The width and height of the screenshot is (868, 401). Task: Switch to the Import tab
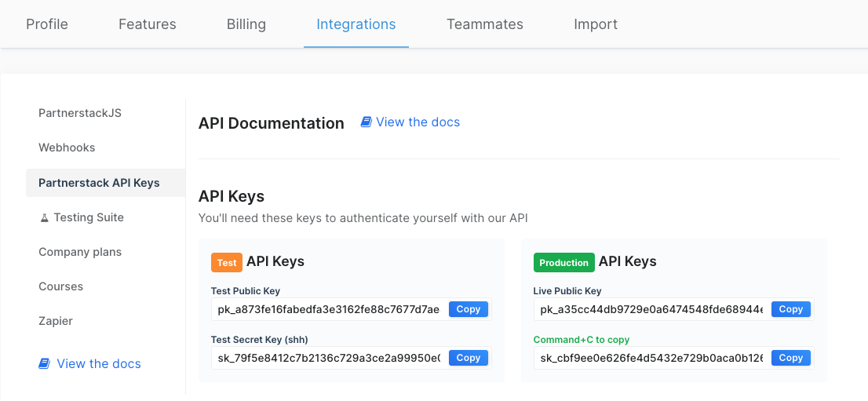click(596, 24)
